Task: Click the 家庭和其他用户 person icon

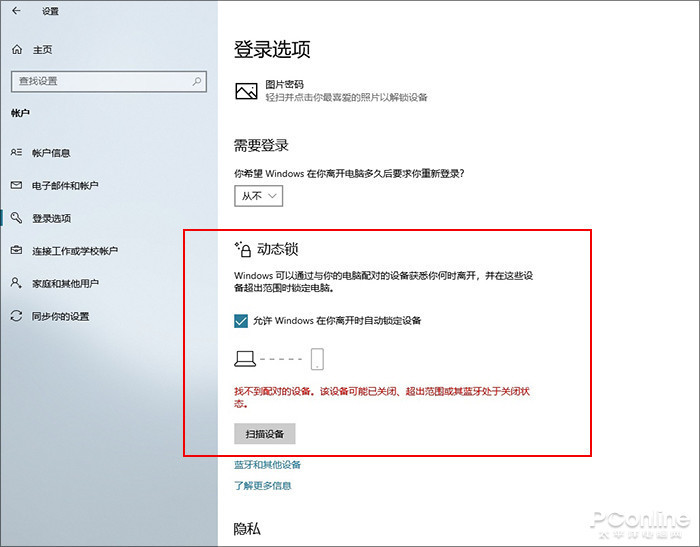Action: 16,283
